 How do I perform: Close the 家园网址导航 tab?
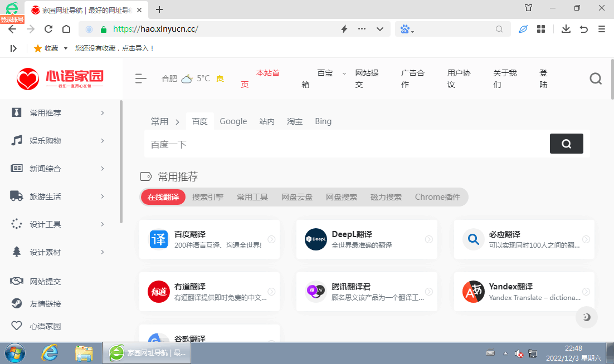point(139,10)
